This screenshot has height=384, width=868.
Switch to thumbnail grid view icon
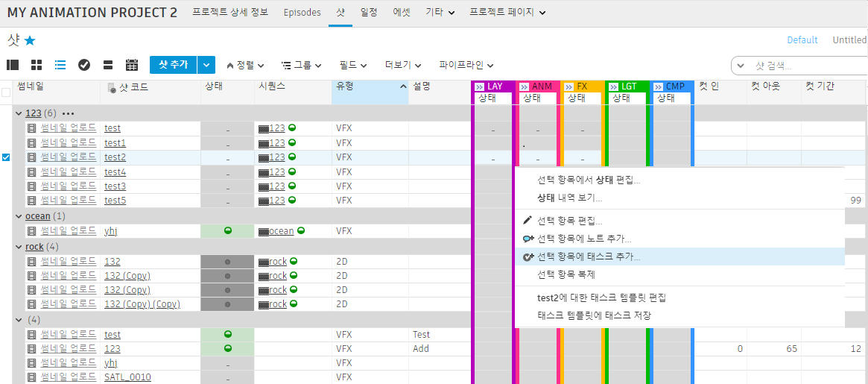click(37, 65)
